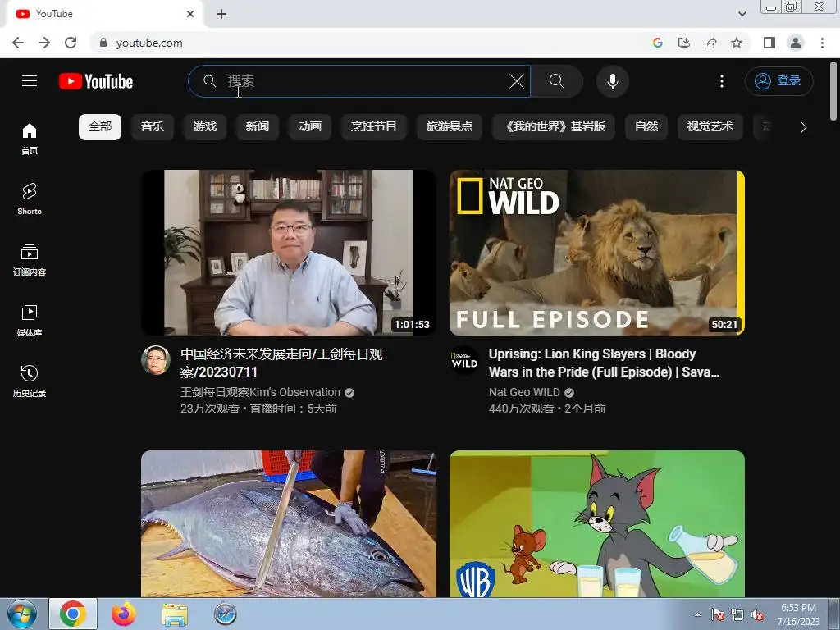Clear the search box with X icon
Screen dimensions: 840x630
(517, 81)
